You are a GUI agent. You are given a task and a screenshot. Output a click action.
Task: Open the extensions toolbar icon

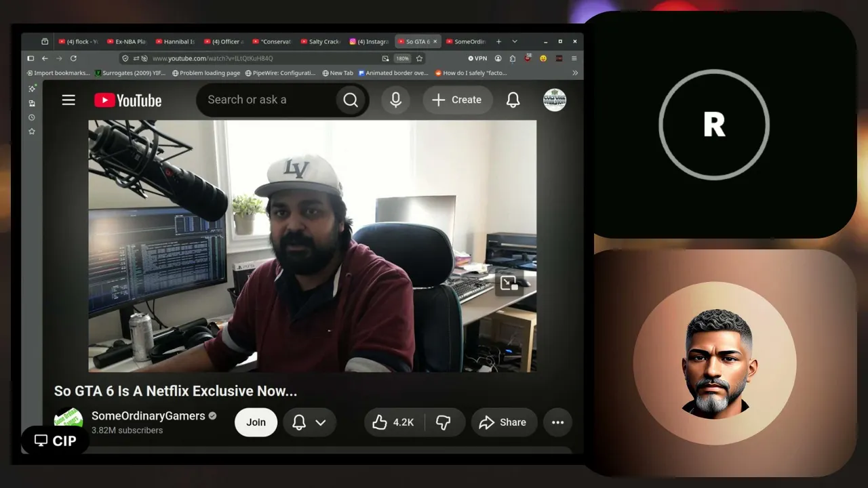[513, 58]
